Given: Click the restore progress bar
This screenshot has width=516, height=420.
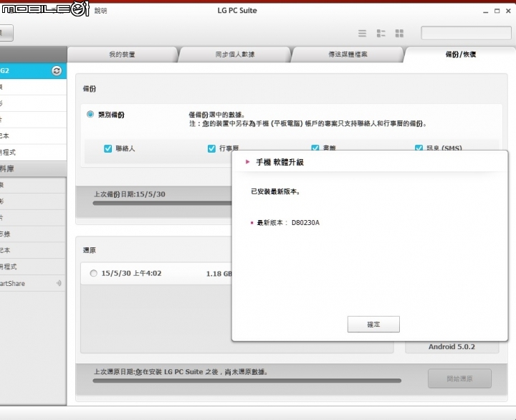Looking at the screenshot, I should pos(247,381).
